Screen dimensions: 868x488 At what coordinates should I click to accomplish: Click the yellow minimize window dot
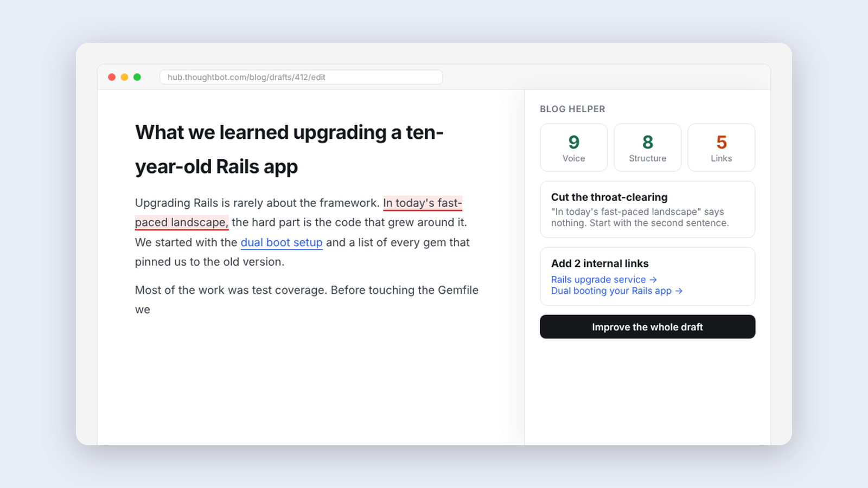[x=124, y=77]
